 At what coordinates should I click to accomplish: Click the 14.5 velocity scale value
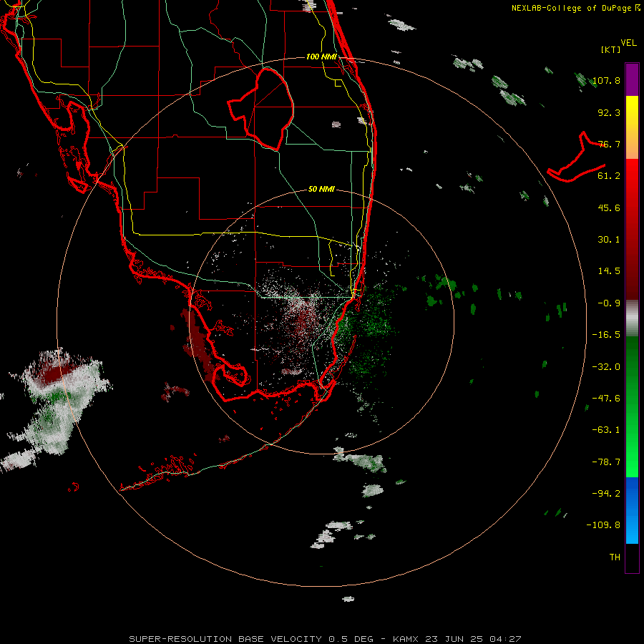click(x=609, y=271)
